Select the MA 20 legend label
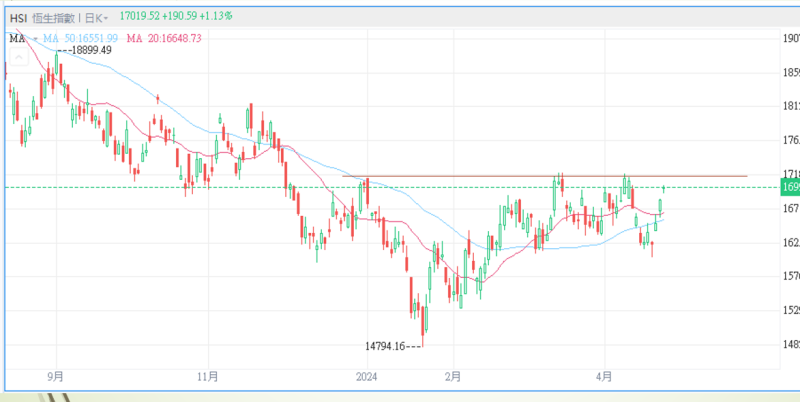 coord(164,38)
